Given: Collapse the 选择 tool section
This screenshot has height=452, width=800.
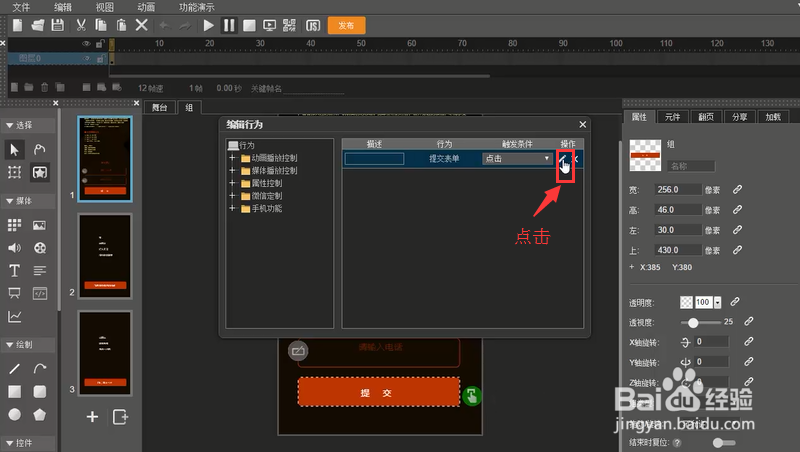Looking at the screenshot, I should [x=9, y=125].
